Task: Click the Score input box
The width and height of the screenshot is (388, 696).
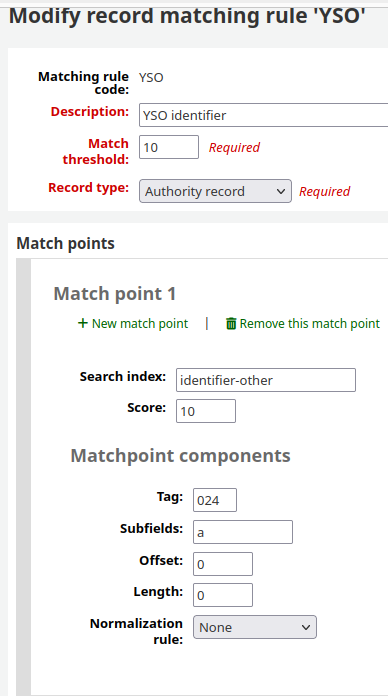Action: 206,411
